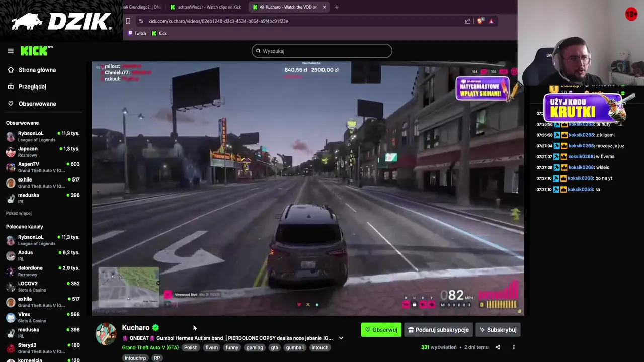Select the Polish tag

click(x=191, y=347)
